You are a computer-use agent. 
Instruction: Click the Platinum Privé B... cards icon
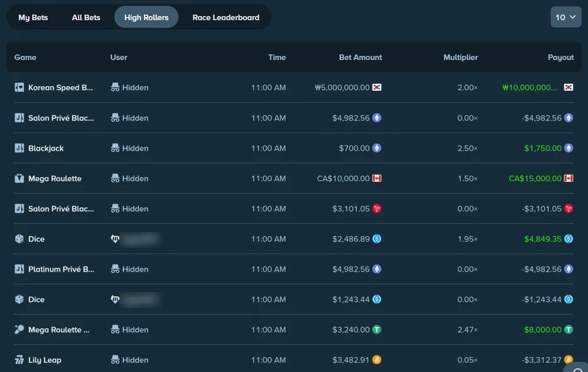19,269
